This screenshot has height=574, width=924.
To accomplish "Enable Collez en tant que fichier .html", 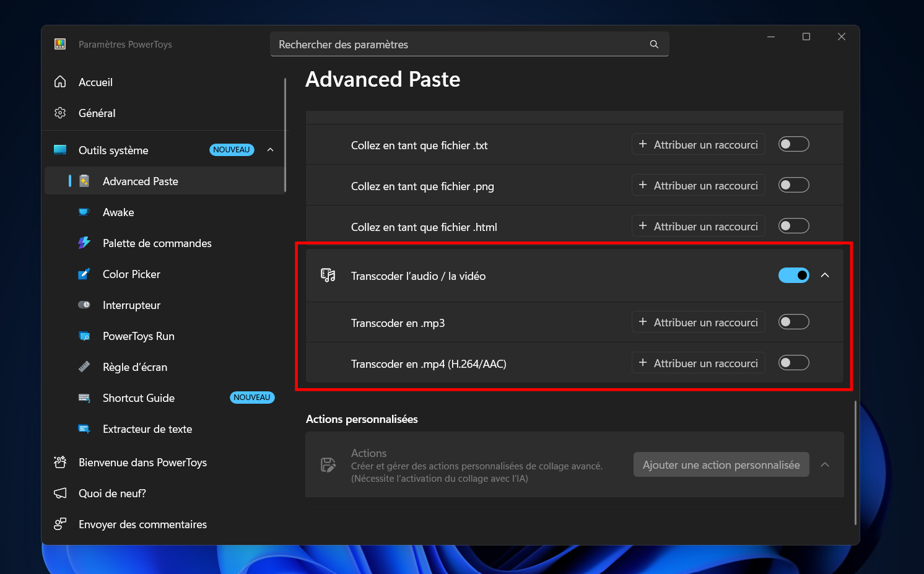I will [794, 226].
